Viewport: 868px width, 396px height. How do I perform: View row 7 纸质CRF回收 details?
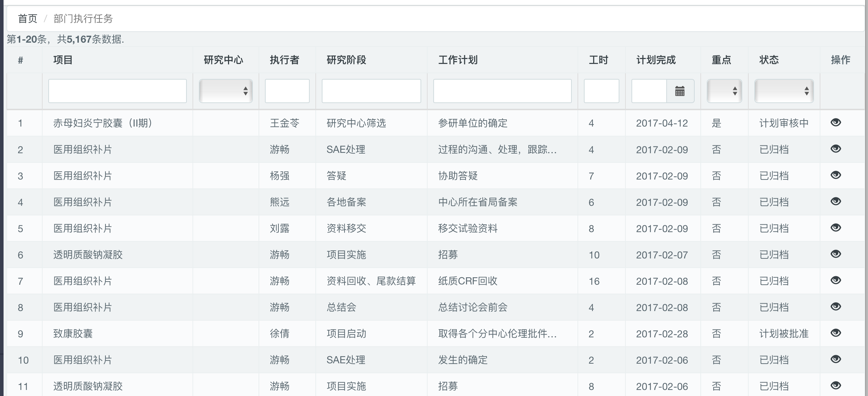point(836,280)
